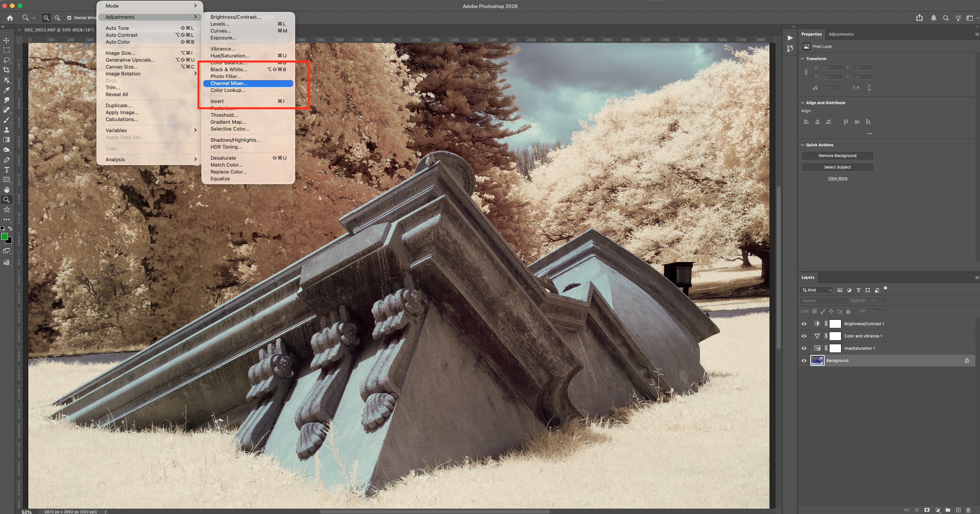
Task: Select the Hand tool
Action: 7,190
